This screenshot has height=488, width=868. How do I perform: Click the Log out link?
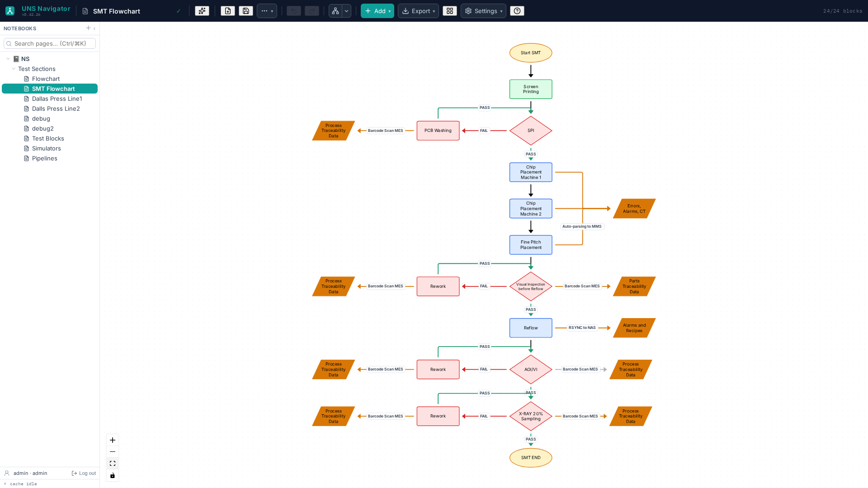tap(84, 473)
